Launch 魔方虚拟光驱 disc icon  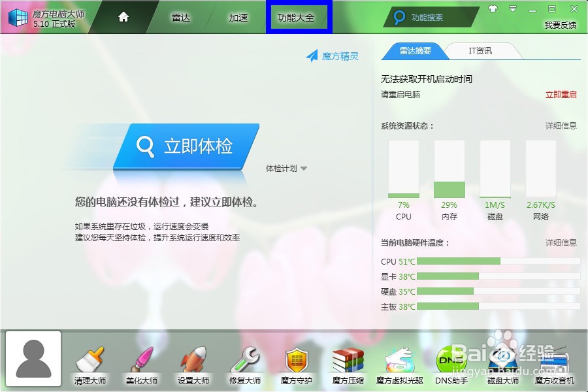(x=400, y=359)
